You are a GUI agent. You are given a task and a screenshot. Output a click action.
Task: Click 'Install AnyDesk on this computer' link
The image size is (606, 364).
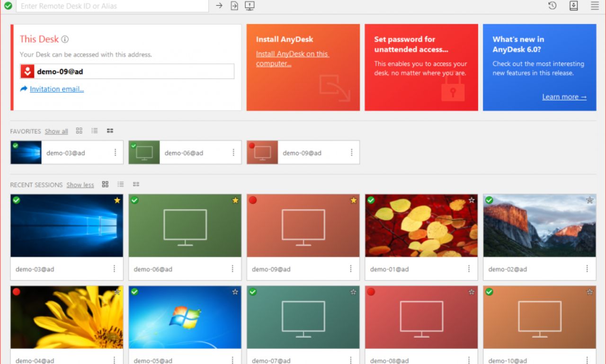[293, 59]
